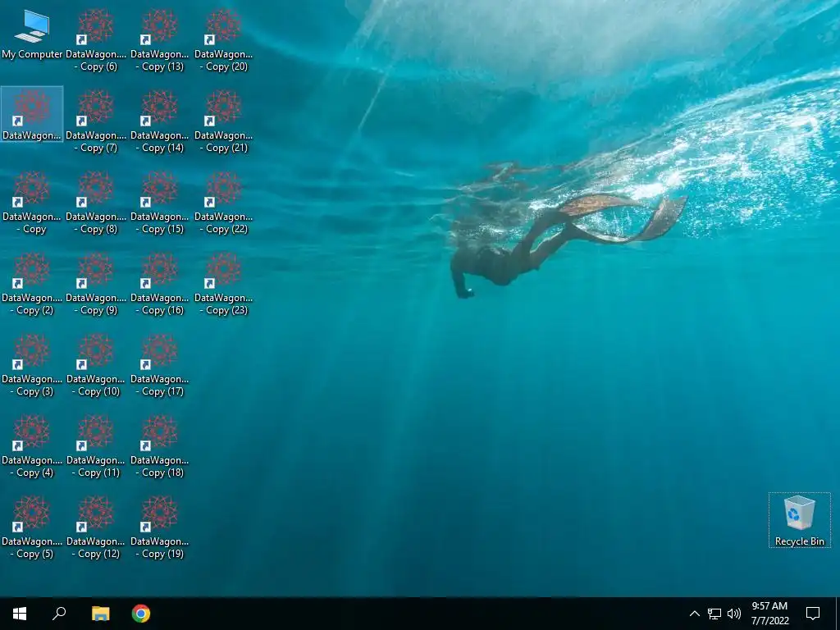Open the Action Center notifications

813,614
